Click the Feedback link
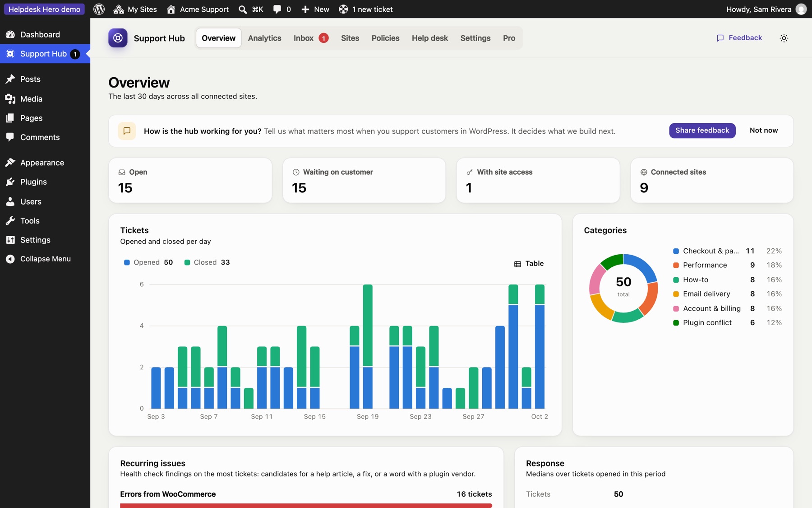The image size is (812, 508). [739, 38]
